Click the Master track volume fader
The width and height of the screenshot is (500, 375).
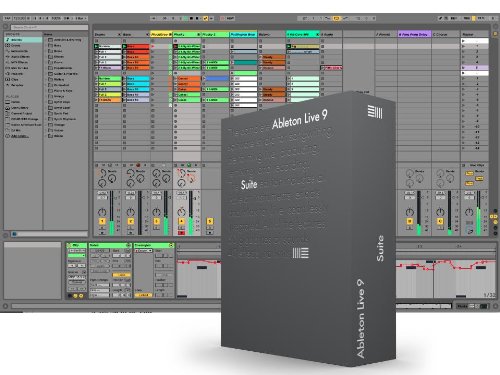[479, 213]
